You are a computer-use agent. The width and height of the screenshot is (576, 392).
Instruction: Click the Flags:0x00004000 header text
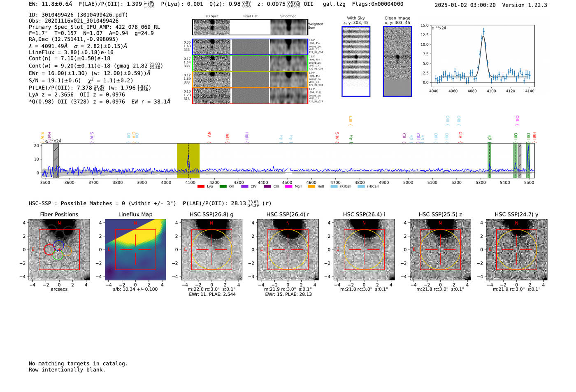(378, 4)
